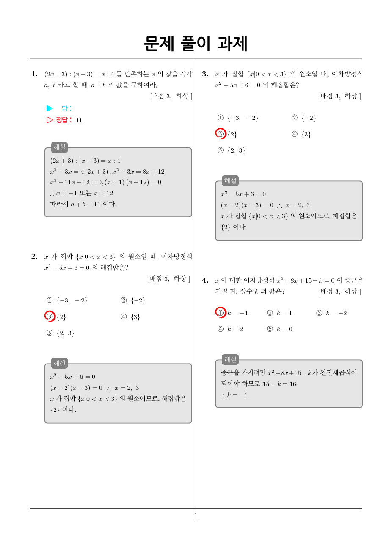This screenshot has height=555, width=392.
Task: Select option ① {−3, −2} in problem 2
Action: click(x=67, y=300)
